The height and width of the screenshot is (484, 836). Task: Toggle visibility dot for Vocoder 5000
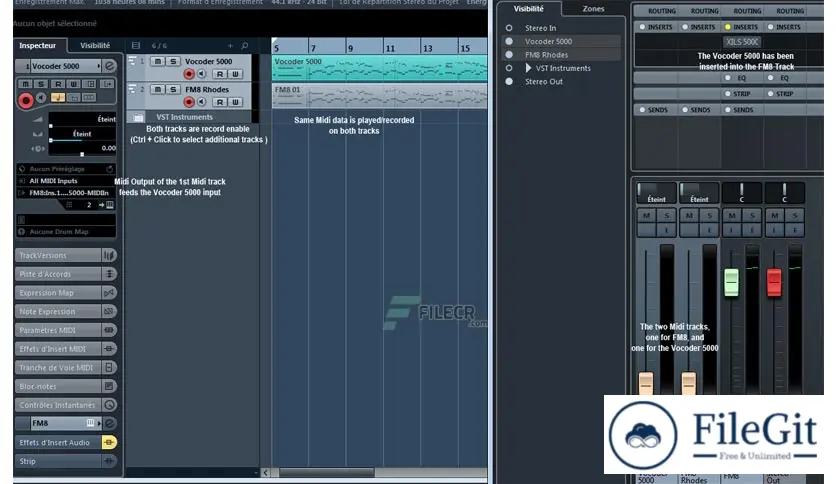tap(509, 41)
